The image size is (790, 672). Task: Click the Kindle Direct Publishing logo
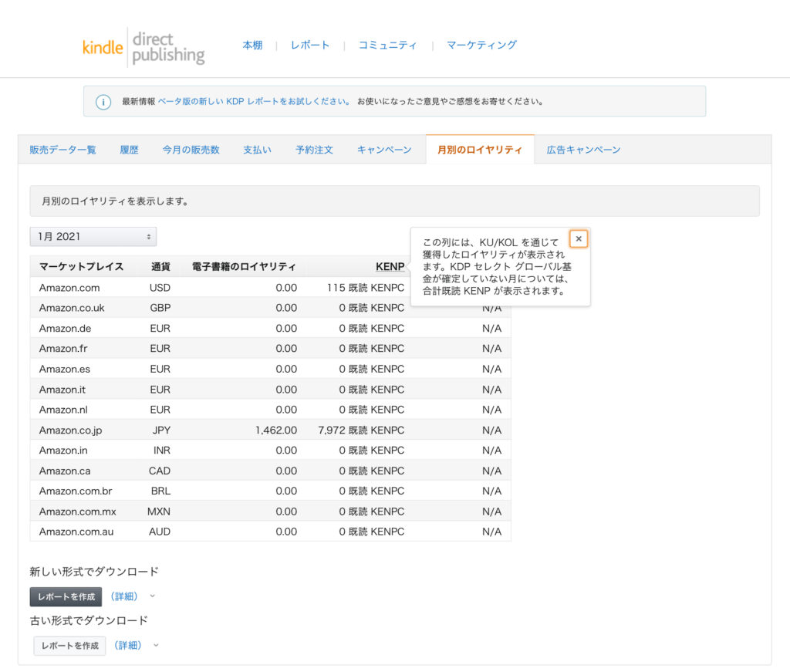click(143, 47)
